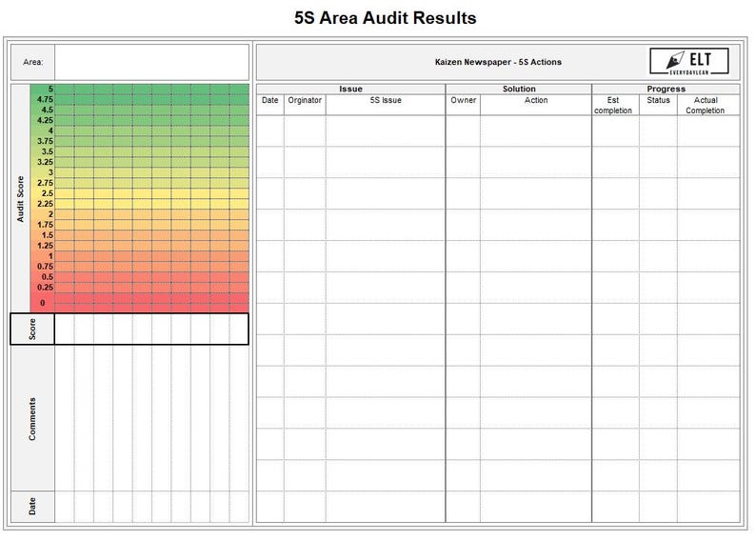This screenshot has height=540, width=756.
Task: Click the 'Solution' group header
Action: point(519,89)
